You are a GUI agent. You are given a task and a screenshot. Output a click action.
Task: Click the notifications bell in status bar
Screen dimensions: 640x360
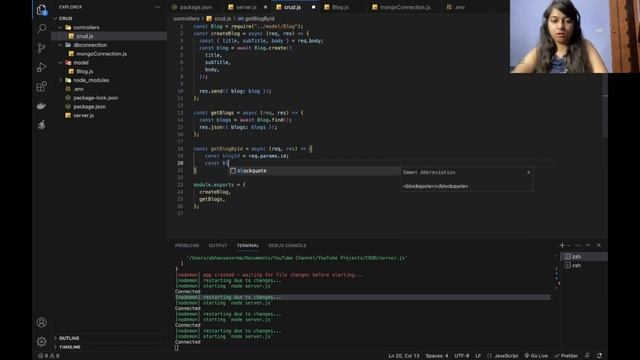[599, 356]
